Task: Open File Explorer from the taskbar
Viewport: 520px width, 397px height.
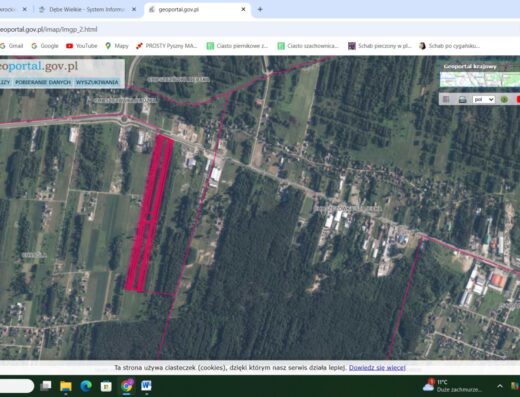Action: [x=66, y=386]
